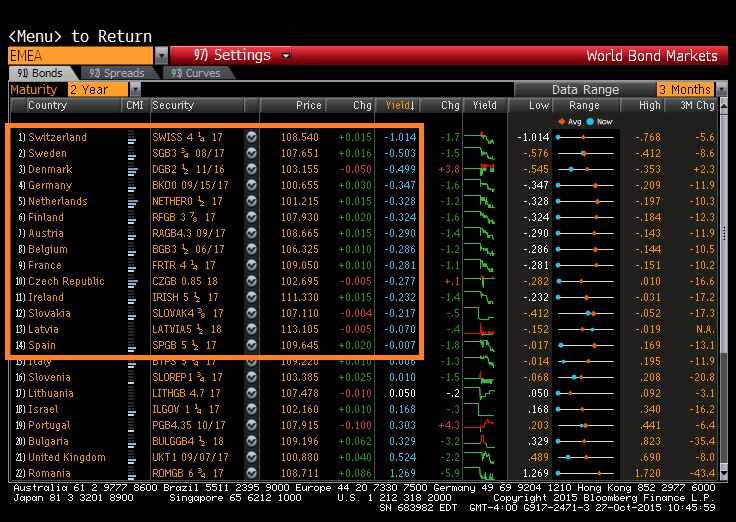Click the chevron icon beside RAGB4.3 09/17

pos(252,233)
